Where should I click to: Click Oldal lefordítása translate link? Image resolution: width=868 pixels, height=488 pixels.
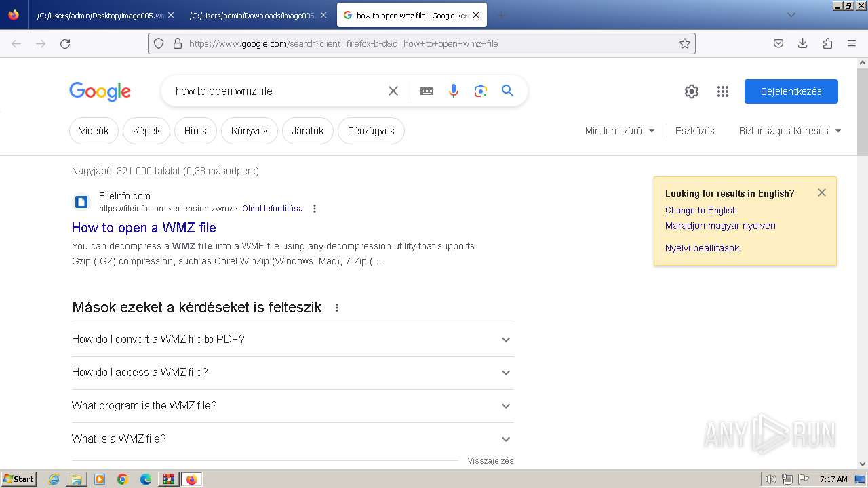pyautogui.click(x=273, y=209)
